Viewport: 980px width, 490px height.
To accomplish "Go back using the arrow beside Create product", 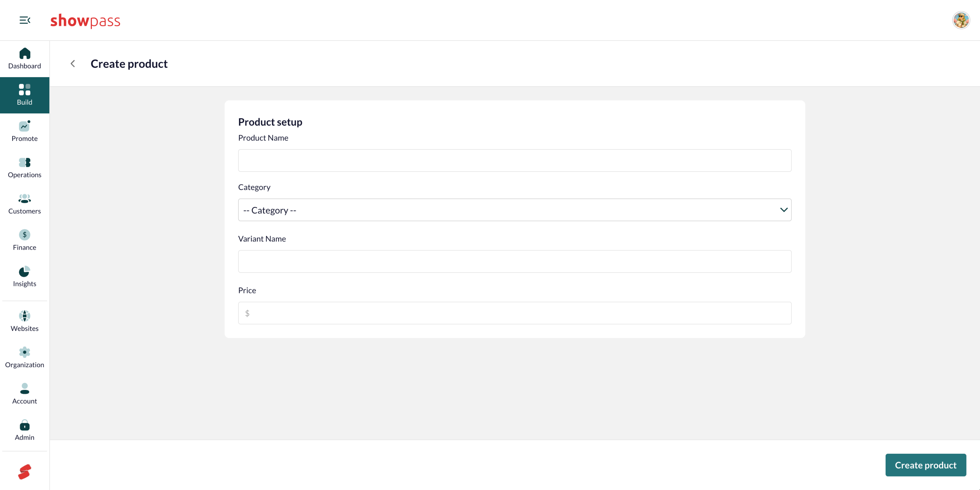I will pos(73,63).
